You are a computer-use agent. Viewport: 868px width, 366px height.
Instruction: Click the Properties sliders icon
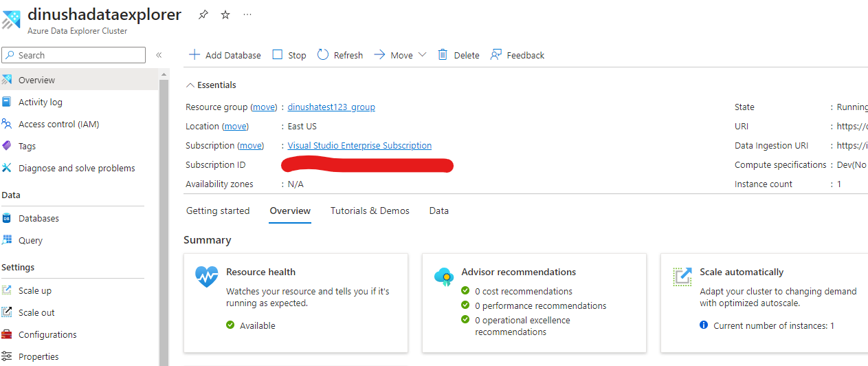[x=7, y=356]
